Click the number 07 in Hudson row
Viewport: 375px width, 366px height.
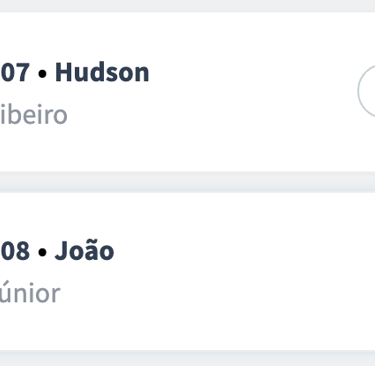click(x=15, y=73)
